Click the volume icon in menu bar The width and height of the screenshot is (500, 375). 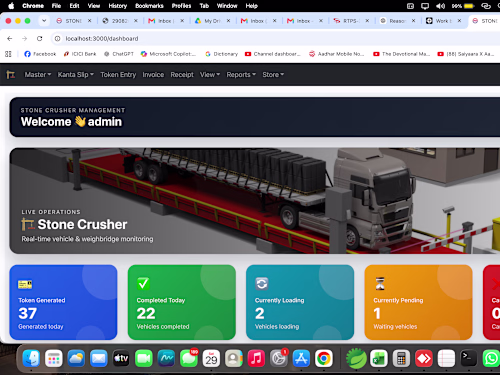tap(440, 6)
